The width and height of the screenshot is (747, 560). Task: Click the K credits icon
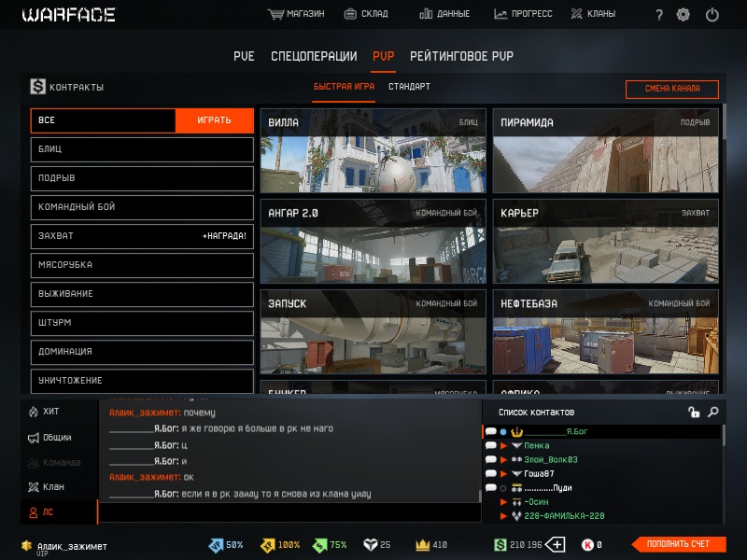coord(587,545)
